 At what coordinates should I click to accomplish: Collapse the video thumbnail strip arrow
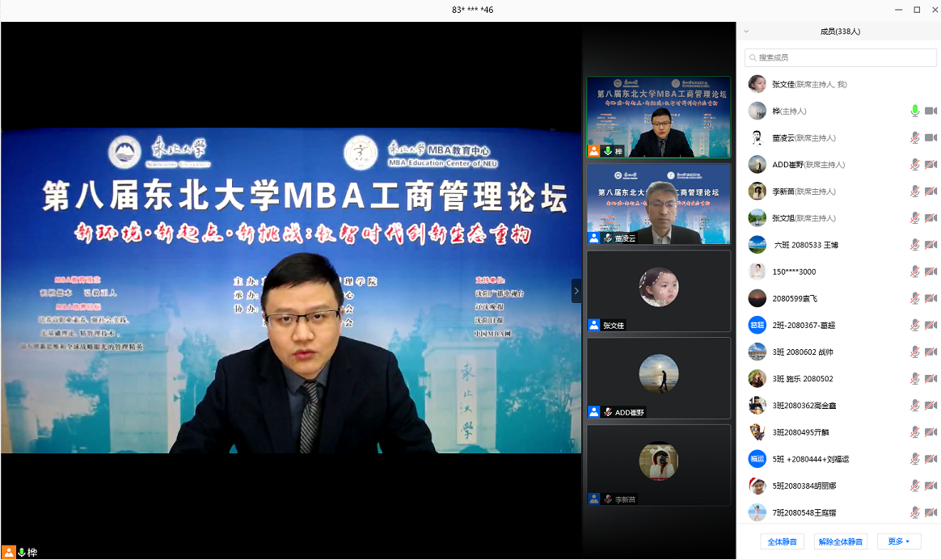[576, 291]
